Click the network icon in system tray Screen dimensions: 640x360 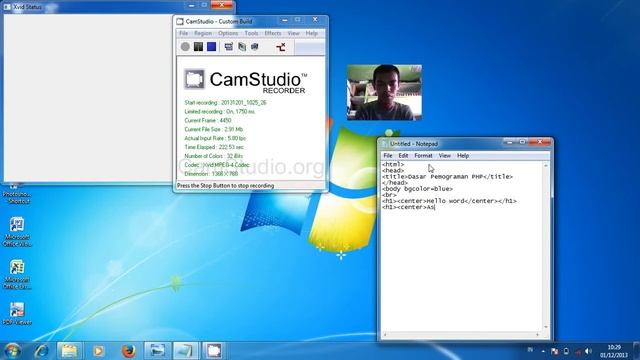point(578,351)
